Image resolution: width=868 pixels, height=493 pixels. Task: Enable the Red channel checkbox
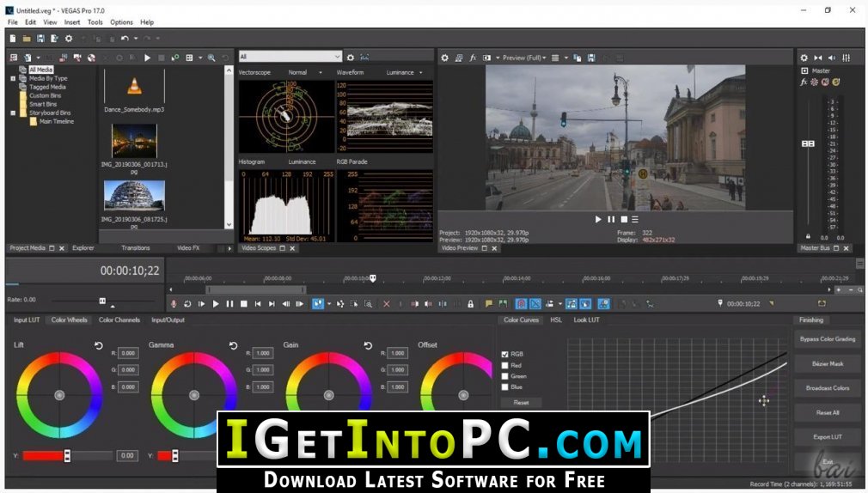[x=504, y=365]
